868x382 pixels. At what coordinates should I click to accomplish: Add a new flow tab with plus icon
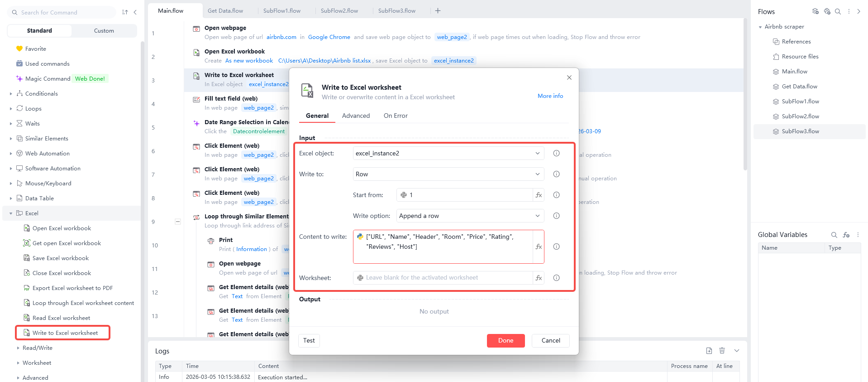pyautogui.click(x=438, y=11)
